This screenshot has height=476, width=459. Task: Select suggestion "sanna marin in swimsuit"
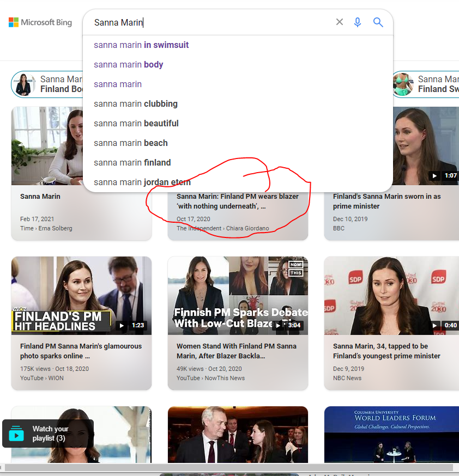[141, 45]
